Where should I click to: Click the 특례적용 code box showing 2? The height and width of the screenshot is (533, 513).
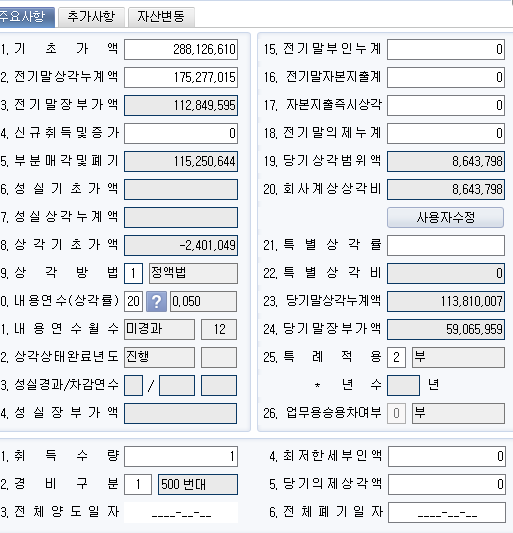click(x=396, y=357)
